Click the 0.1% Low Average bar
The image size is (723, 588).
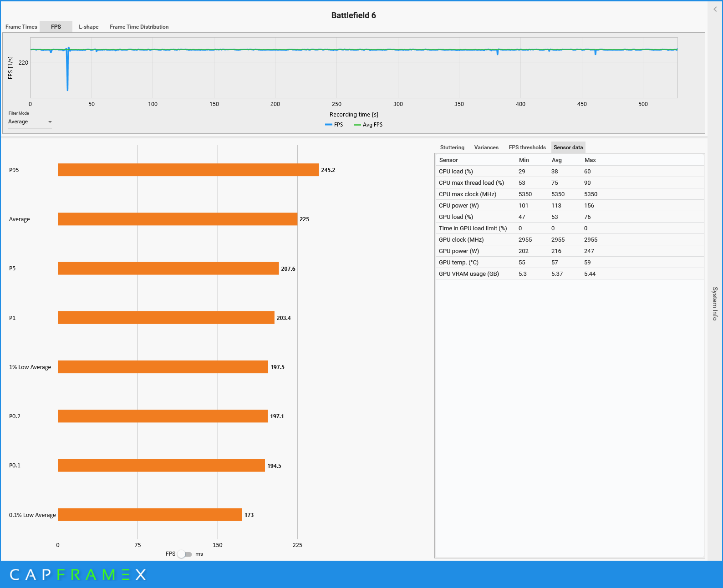click(x=150, y=515)
